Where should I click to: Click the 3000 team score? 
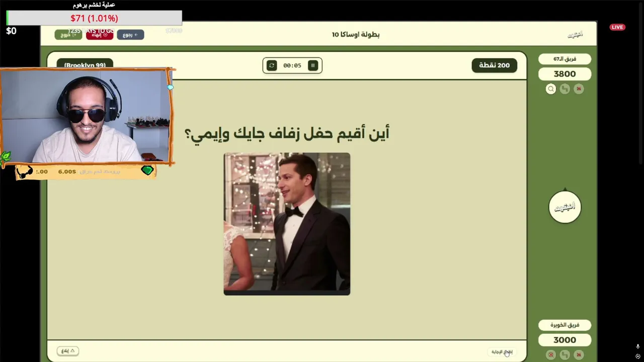(x=565, y=340)
